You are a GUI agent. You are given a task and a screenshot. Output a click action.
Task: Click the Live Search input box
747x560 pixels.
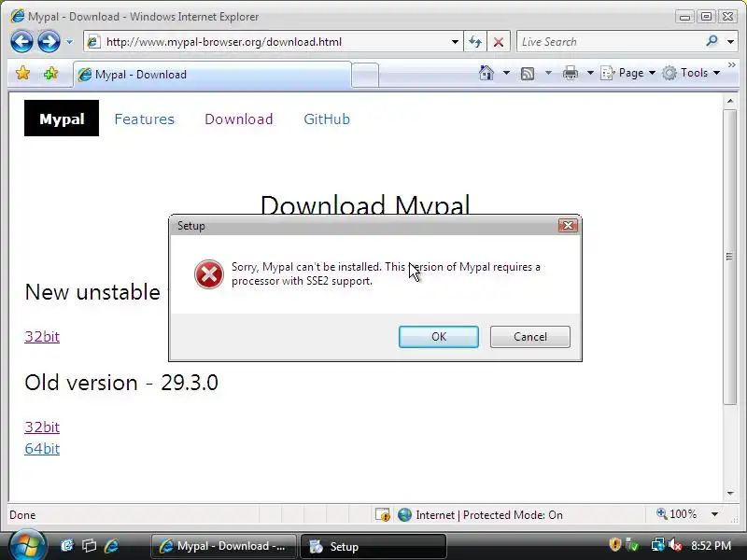point(610,42)
